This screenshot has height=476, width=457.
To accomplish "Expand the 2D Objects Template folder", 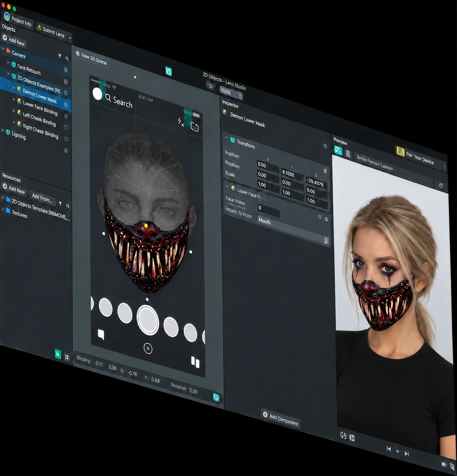I will 3,198.
